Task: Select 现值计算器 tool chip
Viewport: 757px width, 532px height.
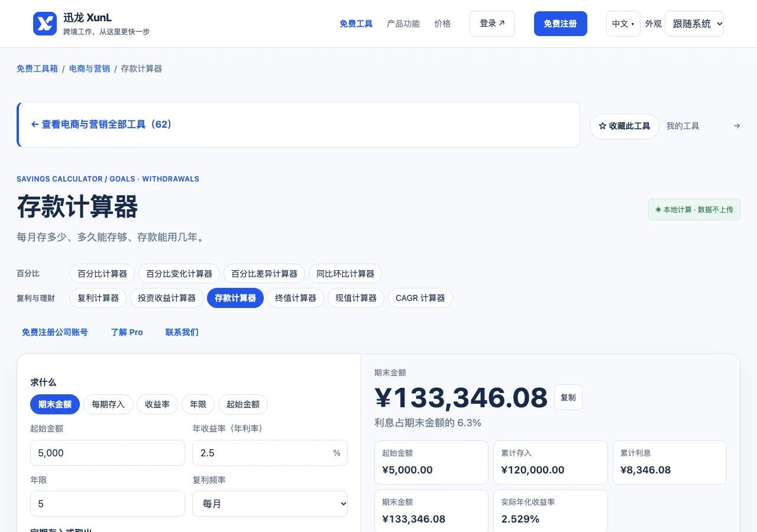Action: (x=356, y=298)
